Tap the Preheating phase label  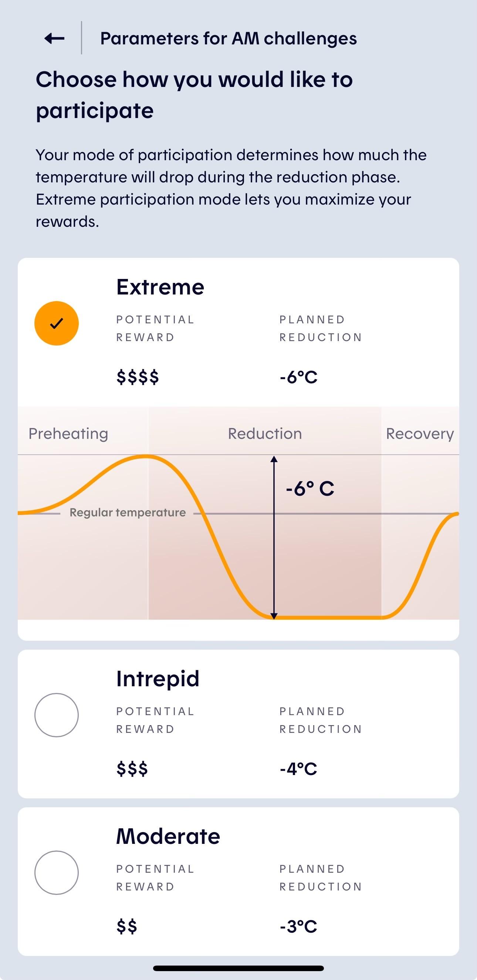[68, 434]
